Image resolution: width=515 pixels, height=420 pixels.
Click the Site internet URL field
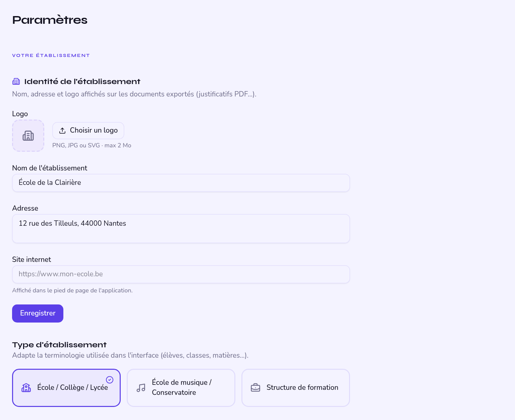click(181, 274)
